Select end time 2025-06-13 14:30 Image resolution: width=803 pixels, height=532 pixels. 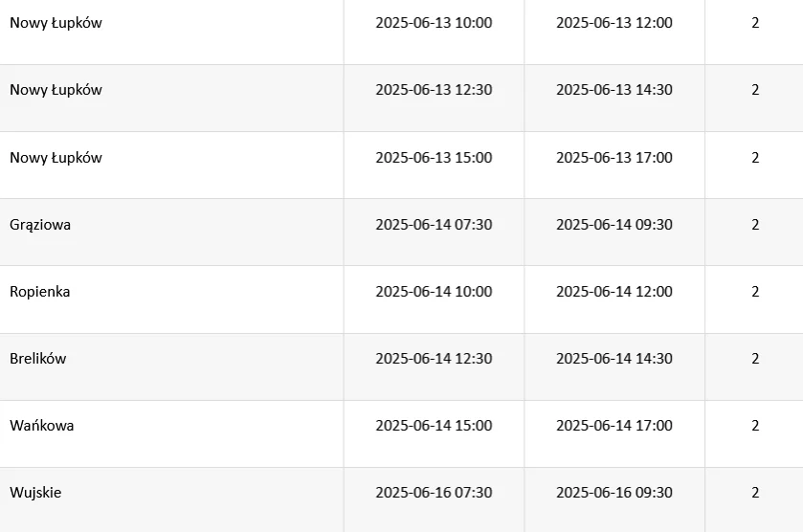pos(614,90)
